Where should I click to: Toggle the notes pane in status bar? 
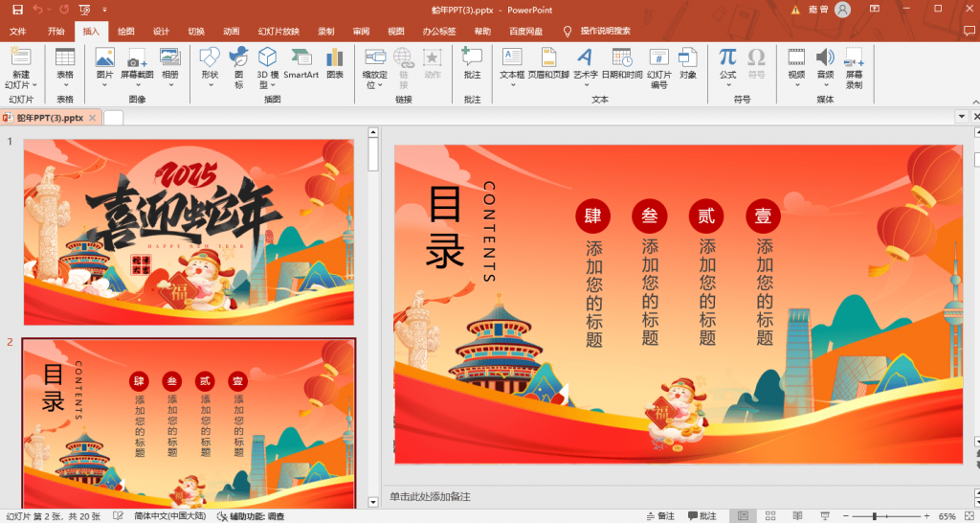tap(659, 515)
